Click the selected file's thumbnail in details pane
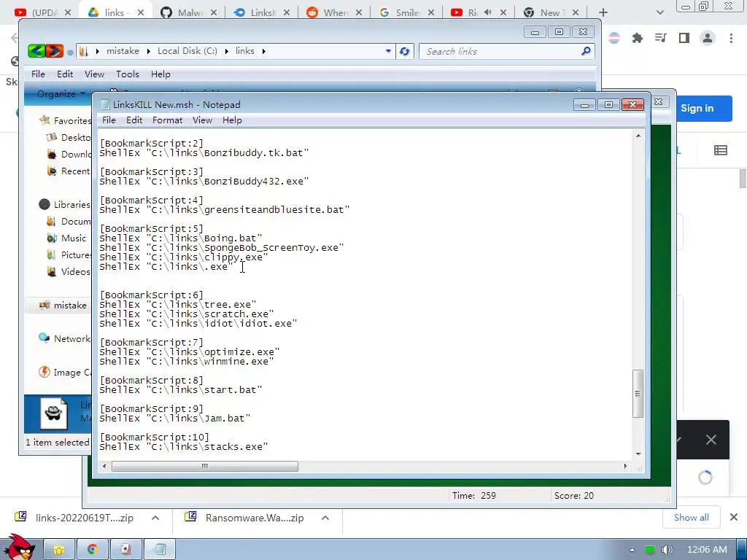747x560 pixels. tap(53, 413)
